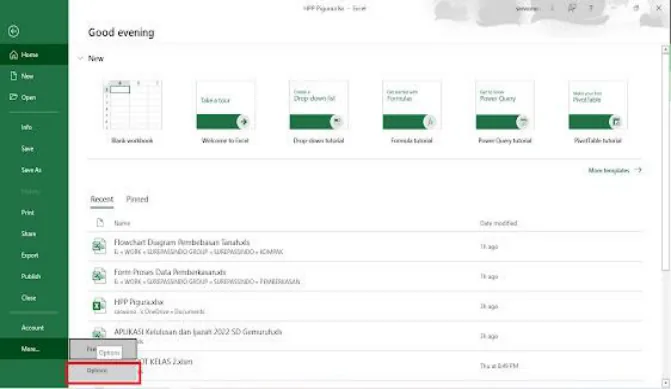This screenshot has height=389, width=671.
Task: Click the file icon beside Flowchart Diagram Pembebasan Tanah
Action: (x=99, y=246)
